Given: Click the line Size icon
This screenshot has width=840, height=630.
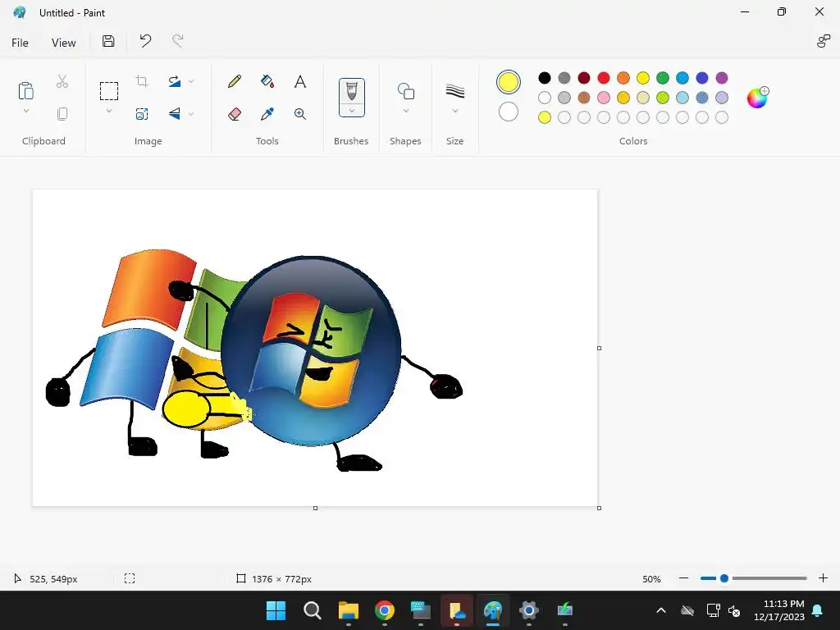Looking at the screenshot, I should (x=454, y=91).
